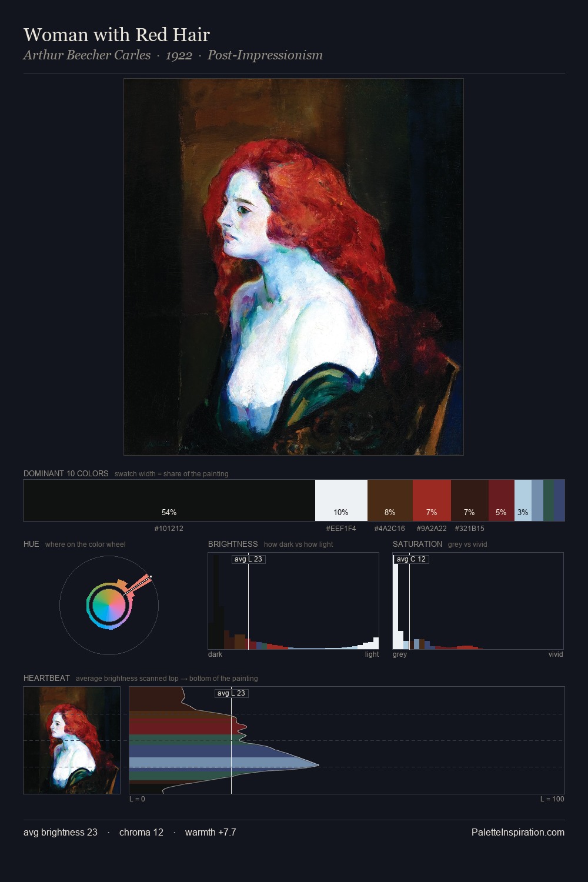588x882 pixels.
Task: Click the "grey" axis label
Action: pos(400,654)
